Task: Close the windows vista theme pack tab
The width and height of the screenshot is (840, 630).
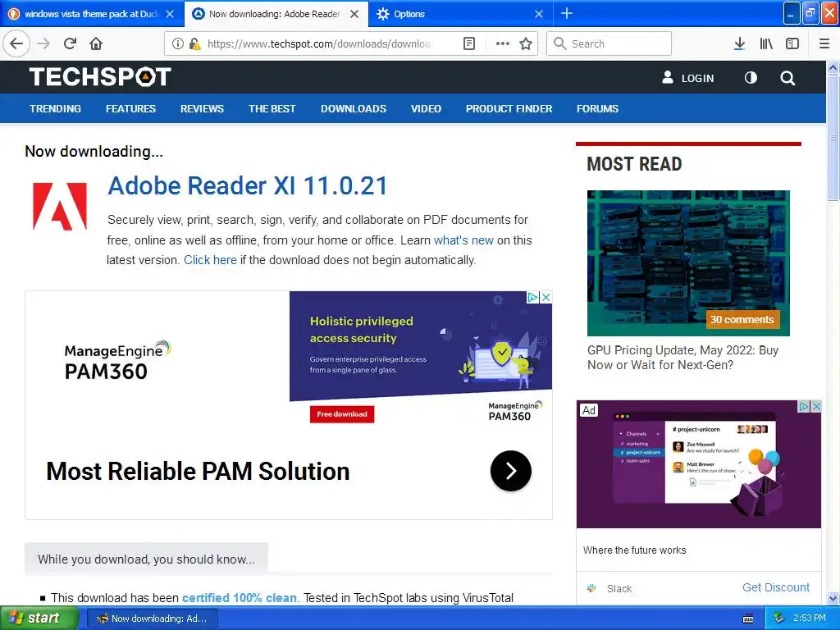Action: click(x=170, y=14)
